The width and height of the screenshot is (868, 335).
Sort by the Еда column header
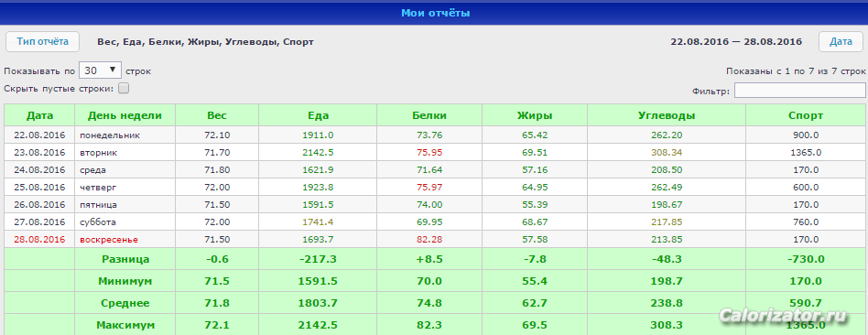tap(319, 115)
